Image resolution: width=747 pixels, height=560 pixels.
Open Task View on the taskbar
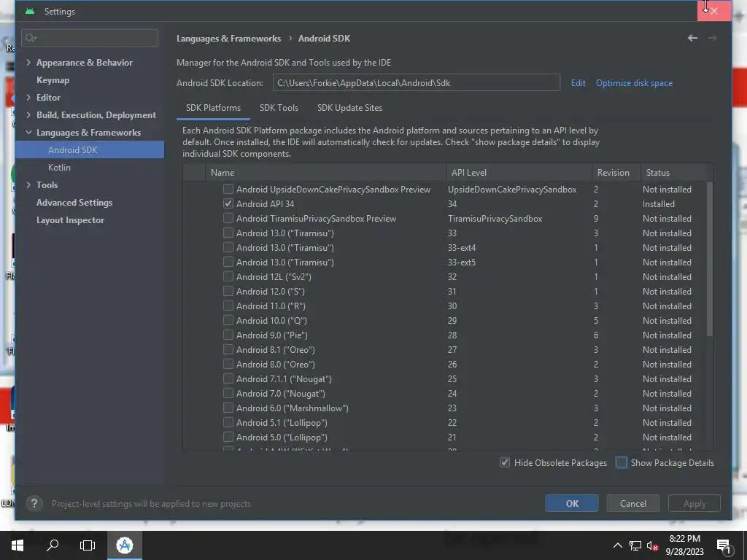pos(88,545)
